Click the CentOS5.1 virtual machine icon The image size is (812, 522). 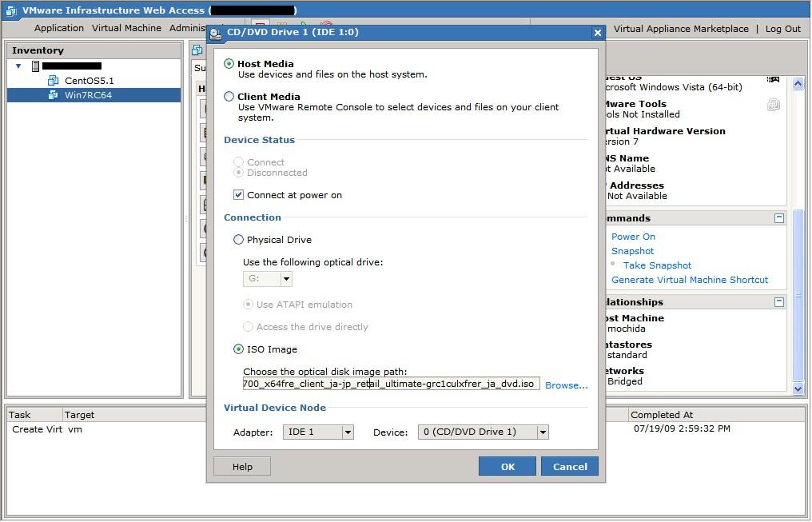coord(53,80)
